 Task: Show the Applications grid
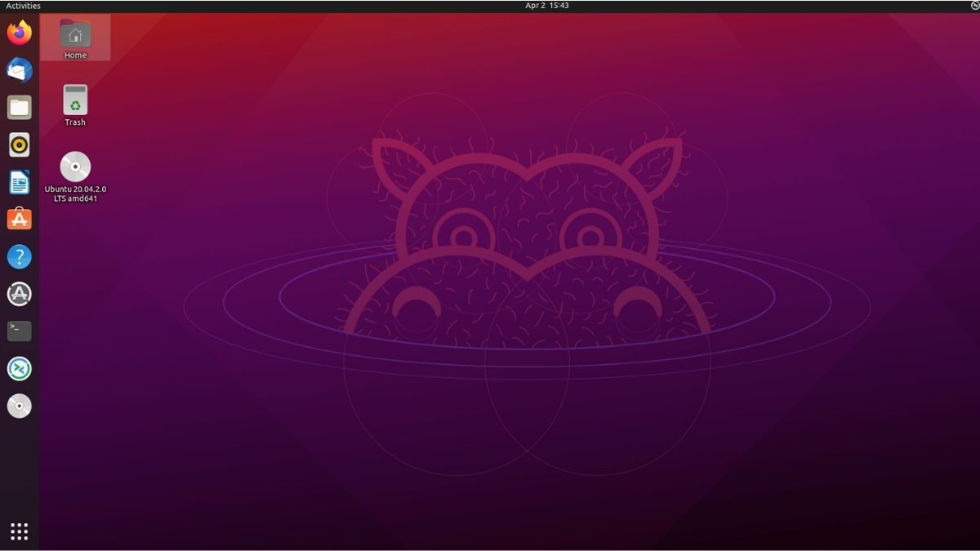coord(19,531)
